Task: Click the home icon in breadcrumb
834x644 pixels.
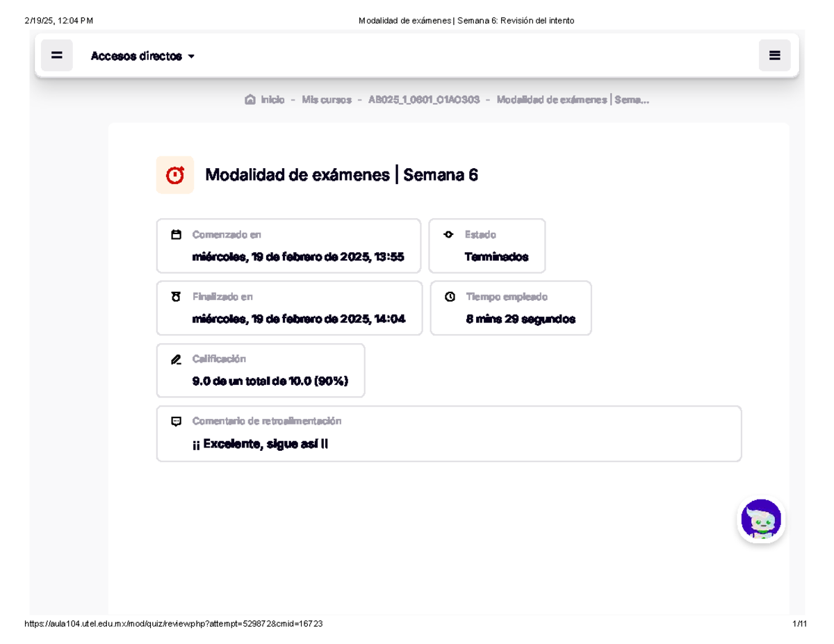Action: [x=250, y=100]
